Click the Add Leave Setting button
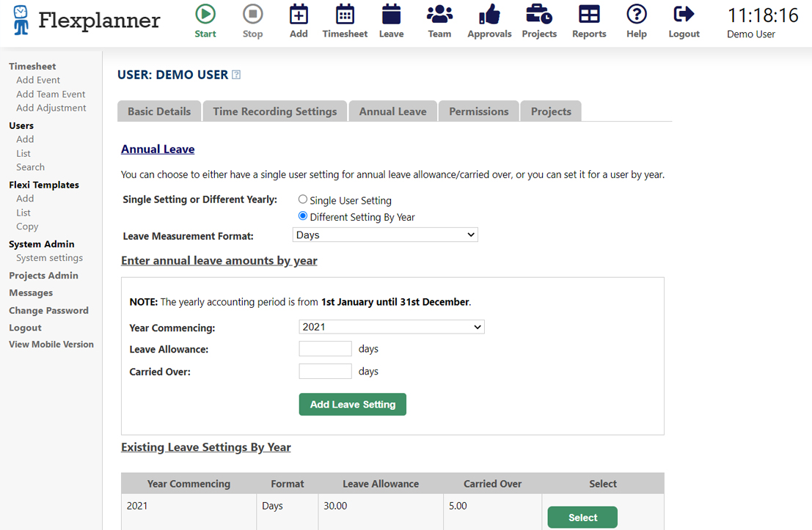This screenshot has height=530, width=812. pyautogui.click(x=353, y=404)
